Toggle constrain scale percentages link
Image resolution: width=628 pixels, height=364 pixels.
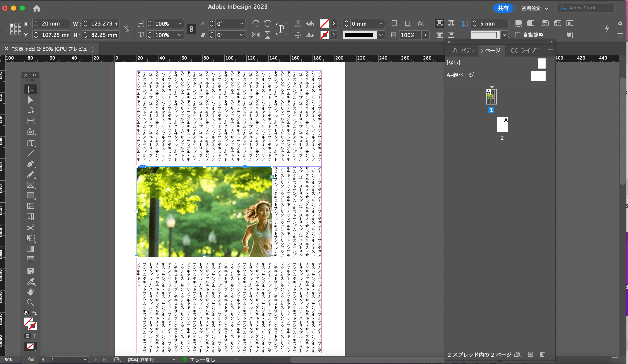pos(191,29)
